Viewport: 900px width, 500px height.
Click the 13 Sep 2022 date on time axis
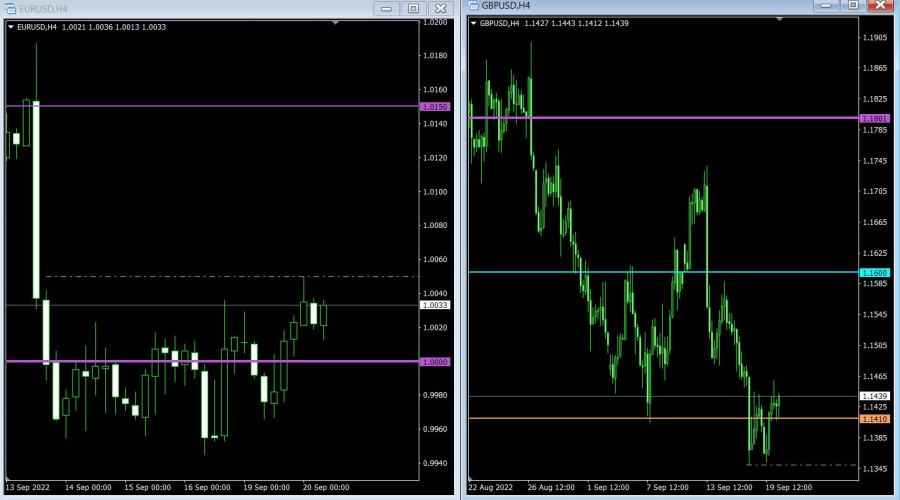pos(26,487)
